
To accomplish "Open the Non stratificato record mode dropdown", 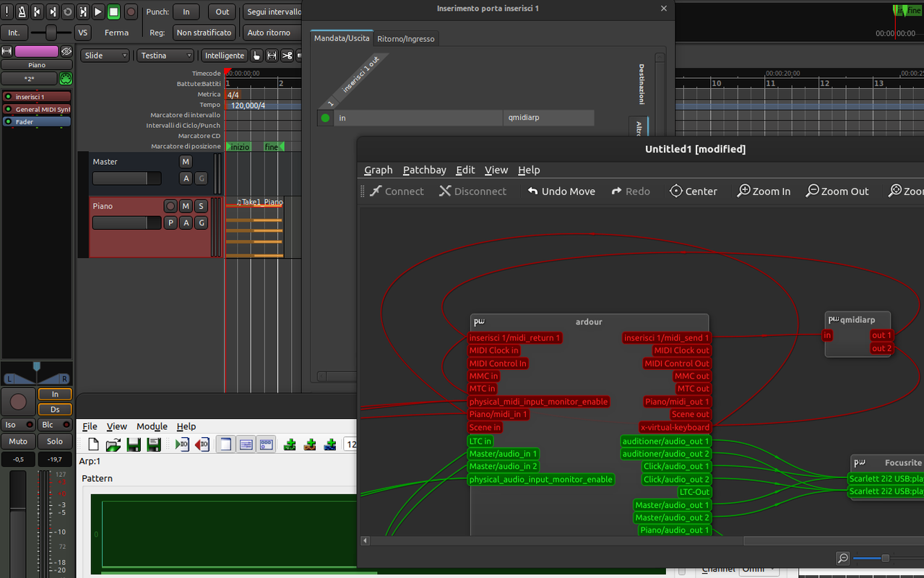I will click(x=204, y=33).
